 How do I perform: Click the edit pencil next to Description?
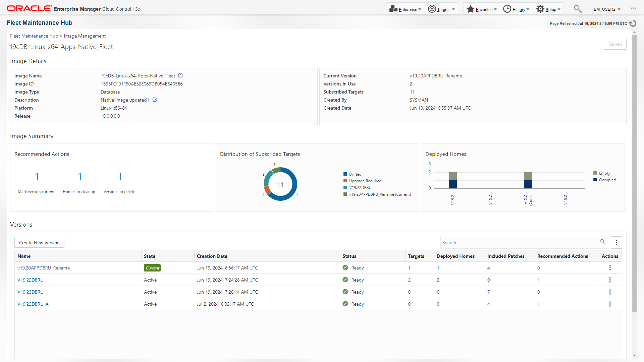click(x=155, y=100)
